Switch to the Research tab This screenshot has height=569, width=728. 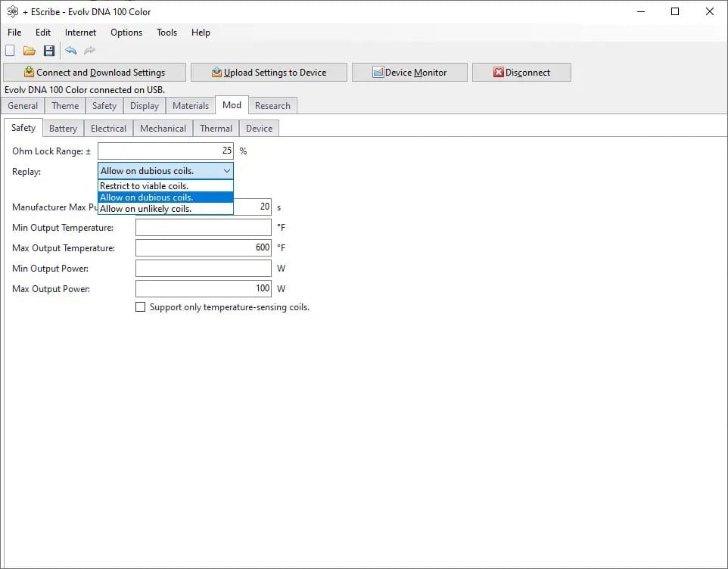pyautogui.click(x=272, y=106)
